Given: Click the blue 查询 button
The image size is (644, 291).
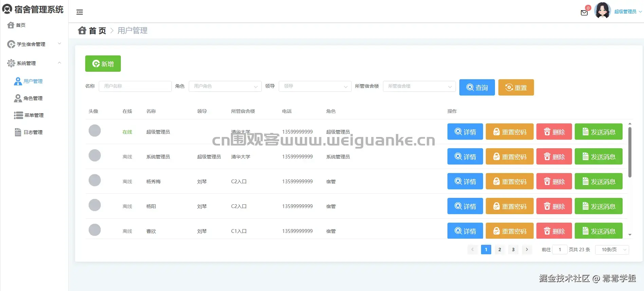Looking at the screenshot, I should pos(477,87).
